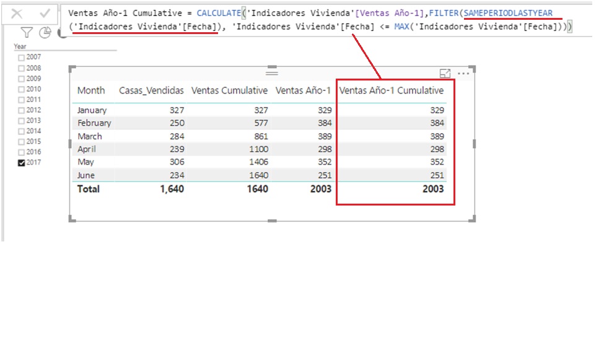The width and height of the screenshot is (604, 364).
Task: Check the 2008 year box
Action: click(22, 69)
